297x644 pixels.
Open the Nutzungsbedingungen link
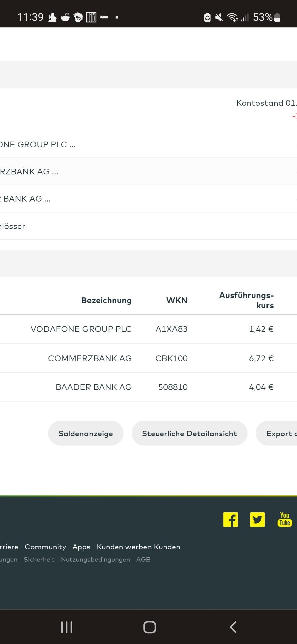(x=96, y=559)
